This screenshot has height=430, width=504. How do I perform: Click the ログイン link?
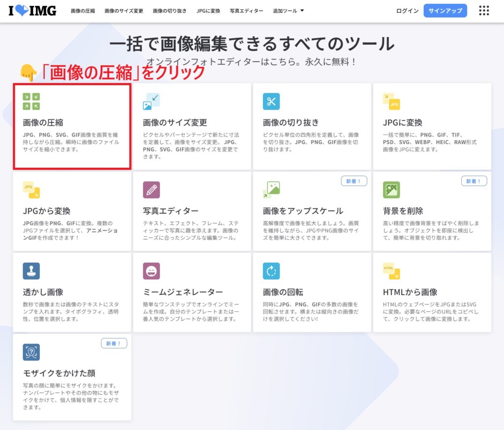(x=407, y=11)
